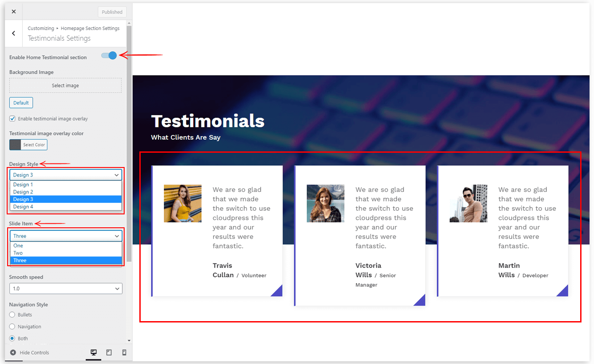The image size is (594, 364).
Task: Click the Martin Wills name
Action: [x=509, y=270]
